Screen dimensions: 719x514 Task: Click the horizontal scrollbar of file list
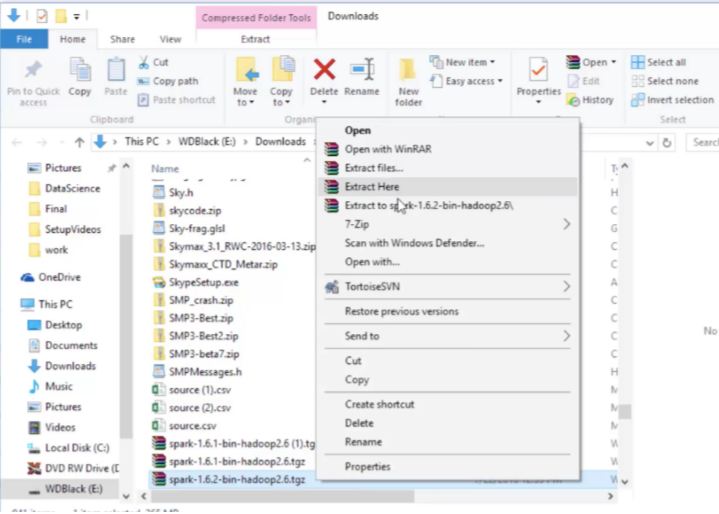[282, 496]
